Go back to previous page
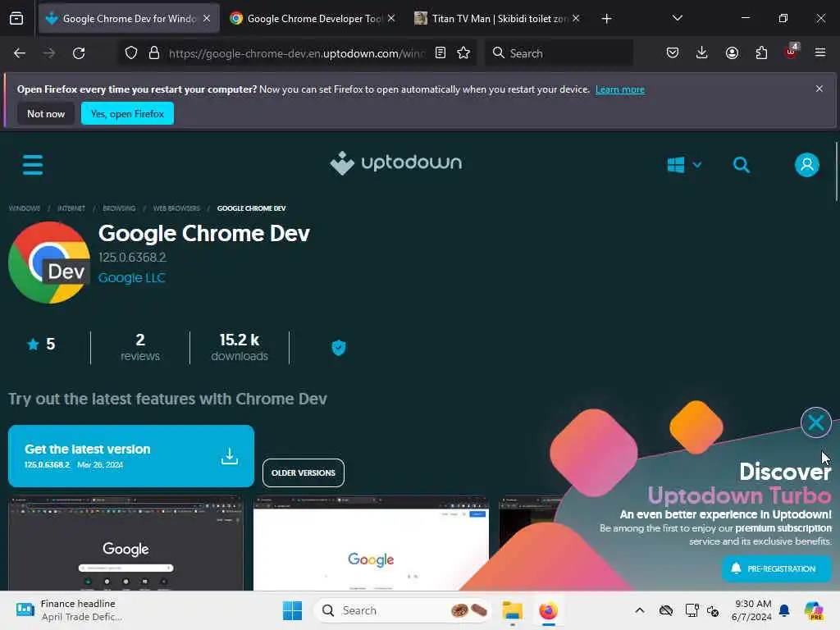Viewport: 840px width, 630px height. (20, 53)
